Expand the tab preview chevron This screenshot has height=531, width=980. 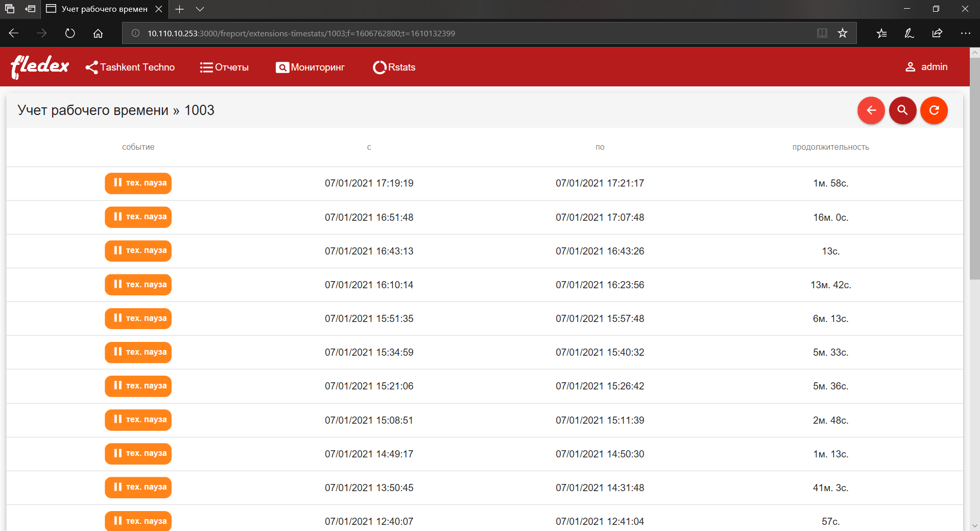click(x=200, y=9)
